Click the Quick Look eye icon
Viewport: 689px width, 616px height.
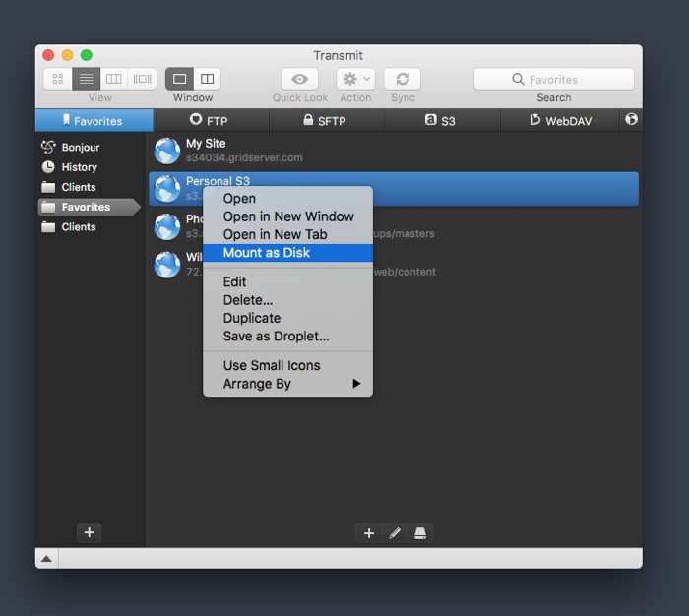click(x=299, y=79)
